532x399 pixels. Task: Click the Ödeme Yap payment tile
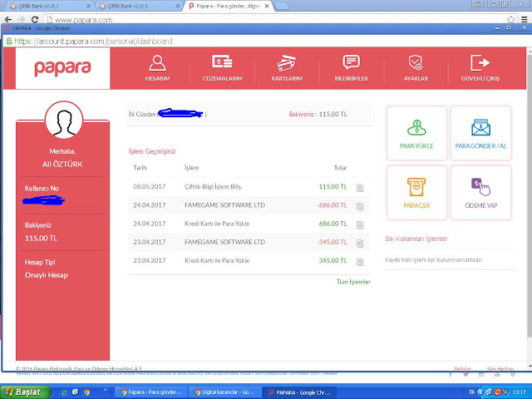pyautogui.click(x=480, y=193)
